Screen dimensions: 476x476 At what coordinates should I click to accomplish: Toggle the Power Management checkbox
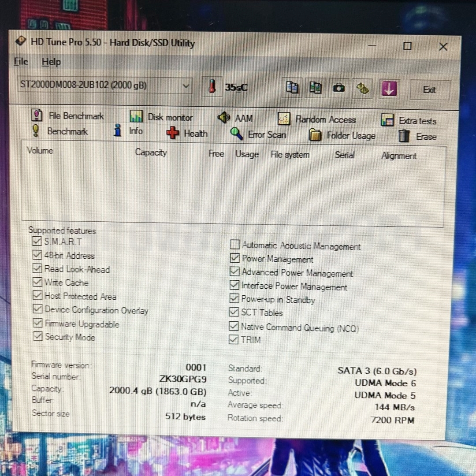click(x=234, y=258)
